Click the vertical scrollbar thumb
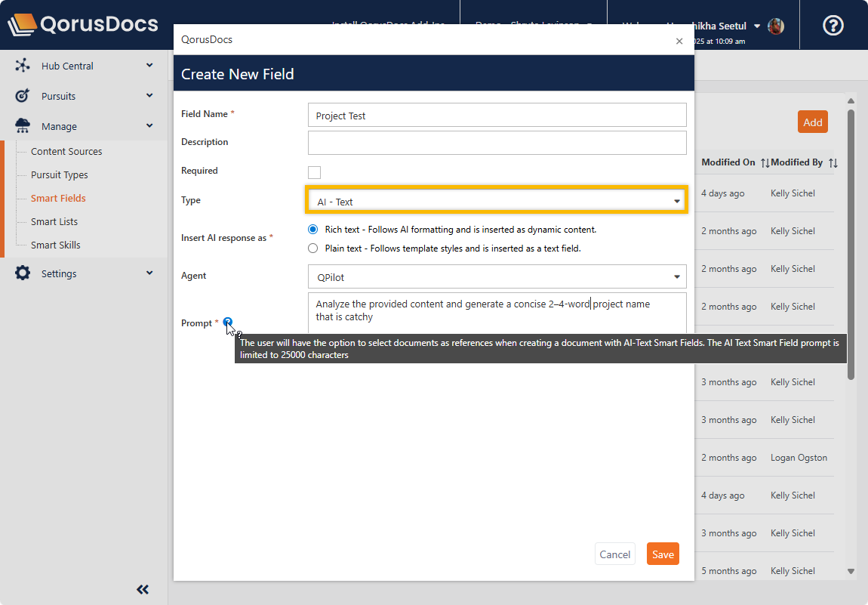The image size is (868, 605). [851, 244]
